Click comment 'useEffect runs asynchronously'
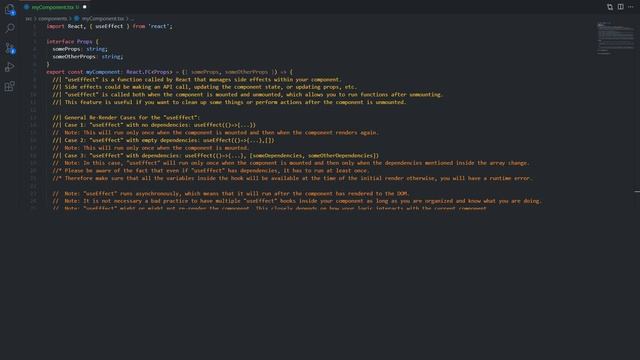Image resolution: width=640 pixels, height=360 pixels. pos(231,193)
